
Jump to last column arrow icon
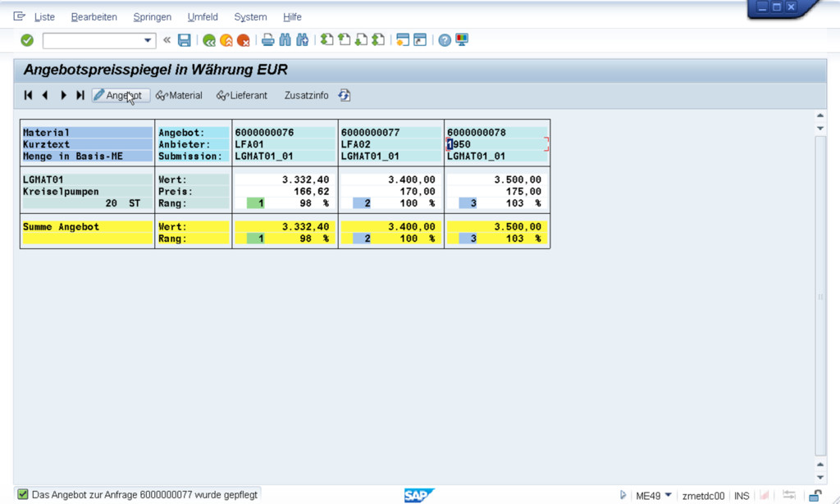pos(80,95)
